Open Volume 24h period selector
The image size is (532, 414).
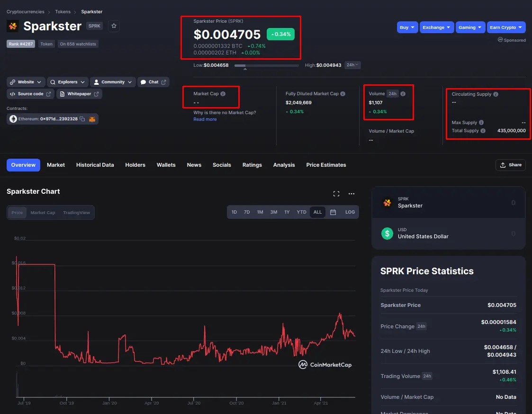(393, 94)
